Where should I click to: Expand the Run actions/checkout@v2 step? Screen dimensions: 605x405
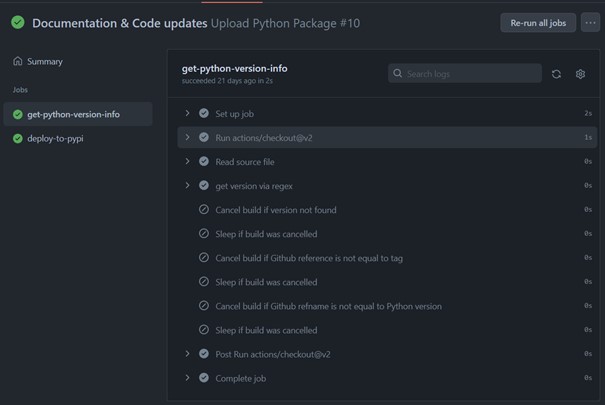click(x=187, y=137)
